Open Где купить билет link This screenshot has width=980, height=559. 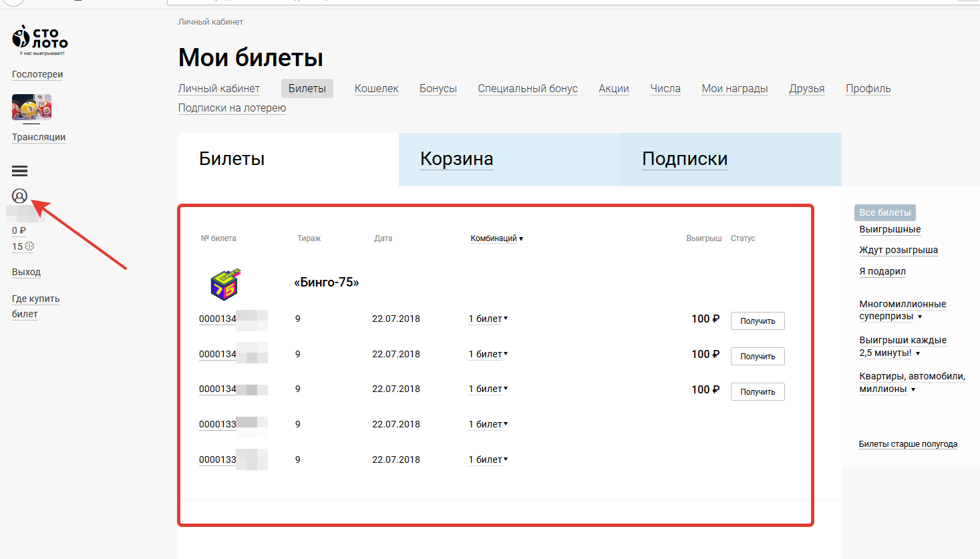pyautogui.click(x=35, y=306)
